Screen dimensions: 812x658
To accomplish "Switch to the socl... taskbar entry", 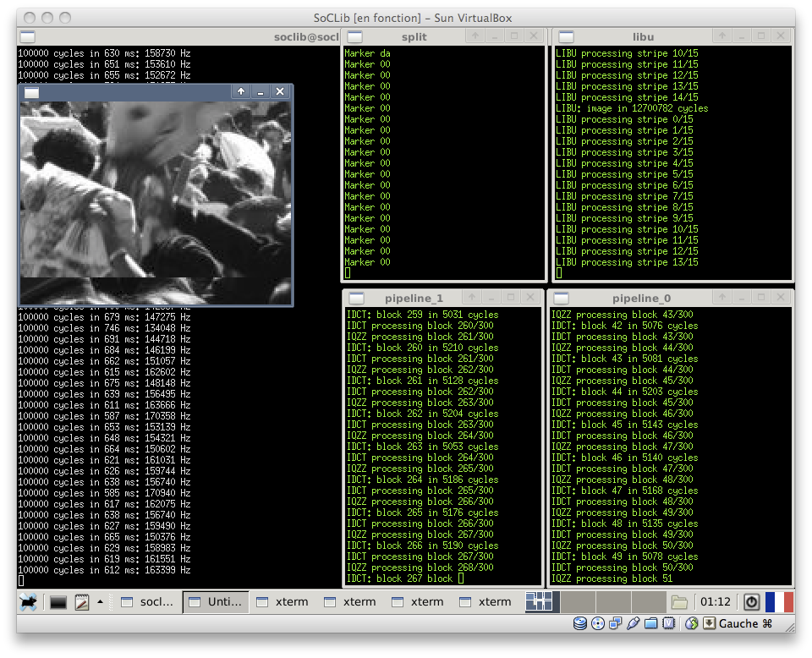I will (146, 601).
